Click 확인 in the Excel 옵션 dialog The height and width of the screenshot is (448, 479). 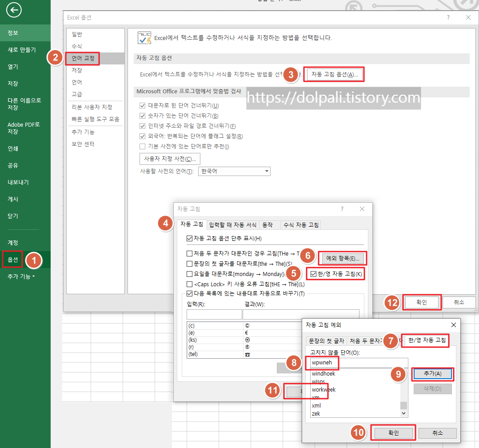coord(422,302)
